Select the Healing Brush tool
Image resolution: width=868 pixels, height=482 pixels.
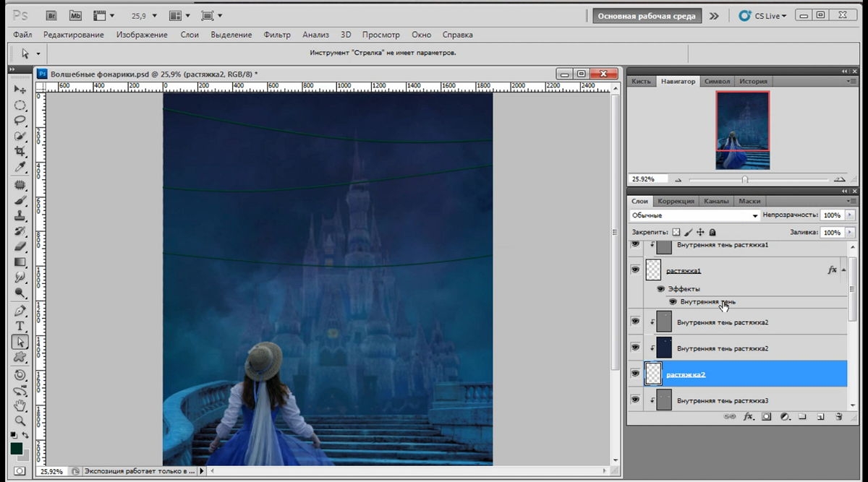(20, 185)
